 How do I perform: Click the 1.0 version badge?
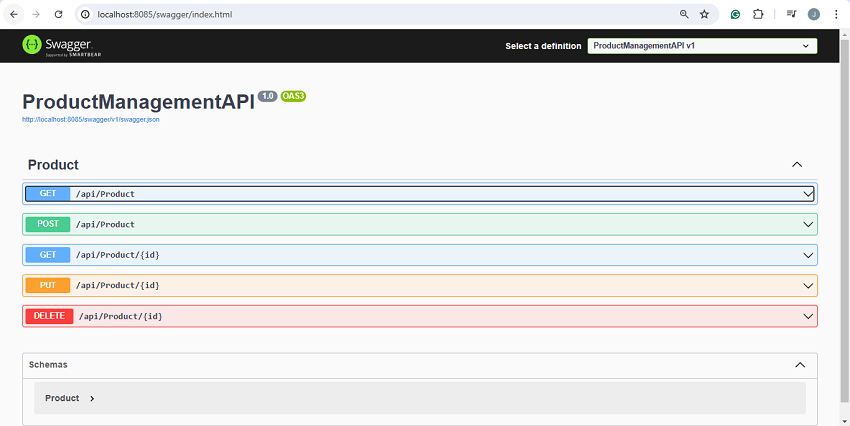point(267,96)
